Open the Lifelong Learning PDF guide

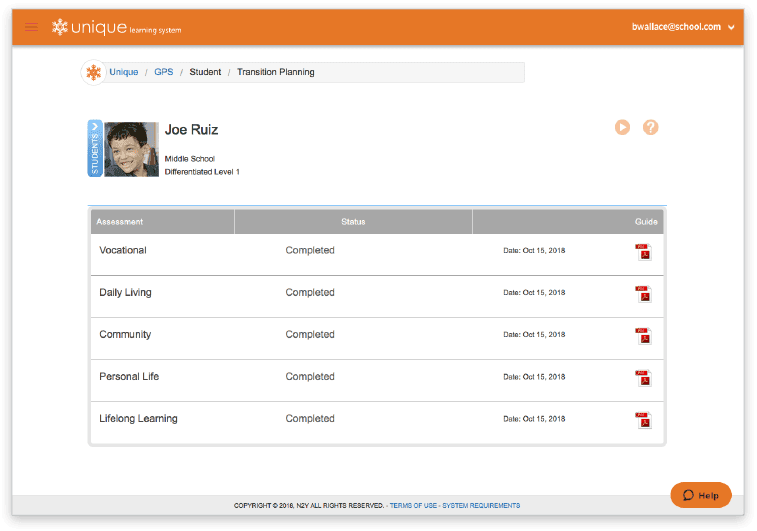click(x=643, y=420)
